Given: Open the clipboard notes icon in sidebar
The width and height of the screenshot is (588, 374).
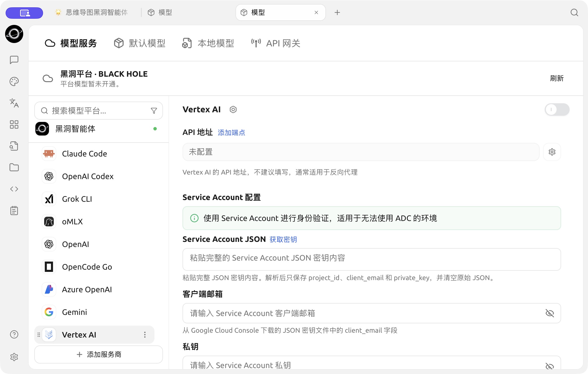Looking at the screenshot, I should click(14, 210).
